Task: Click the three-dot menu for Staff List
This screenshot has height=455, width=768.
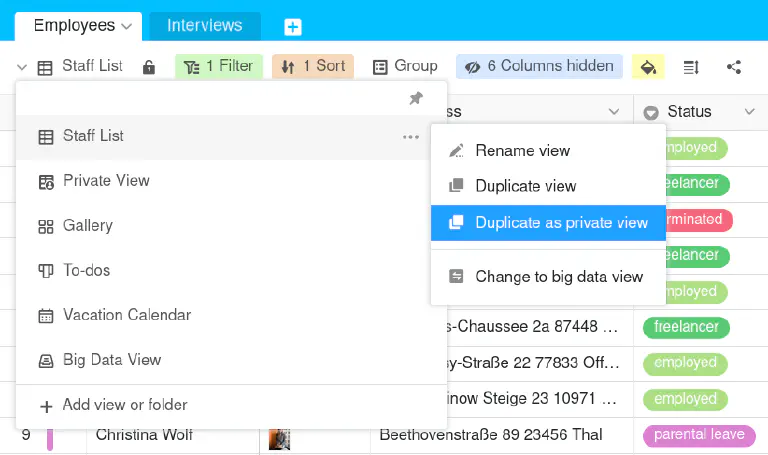Action: [411, 137]
